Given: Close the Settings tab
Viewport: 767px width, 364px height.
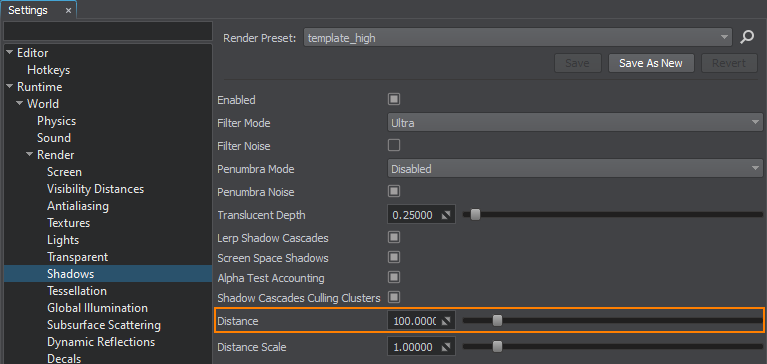Looking at the screenshot, I should [68, 10].
